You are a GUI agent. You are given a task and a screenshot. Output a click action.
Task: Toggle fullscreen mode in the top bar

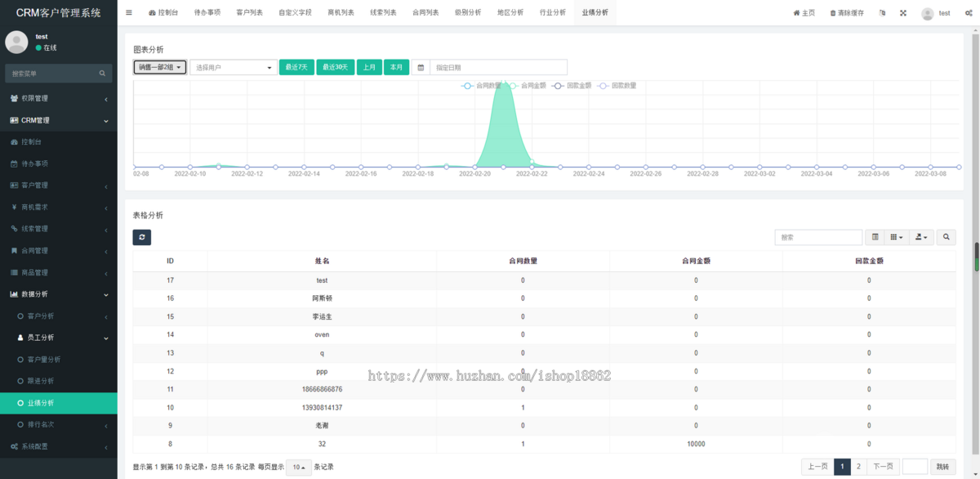pyautogui.click(x=902, y=12)
